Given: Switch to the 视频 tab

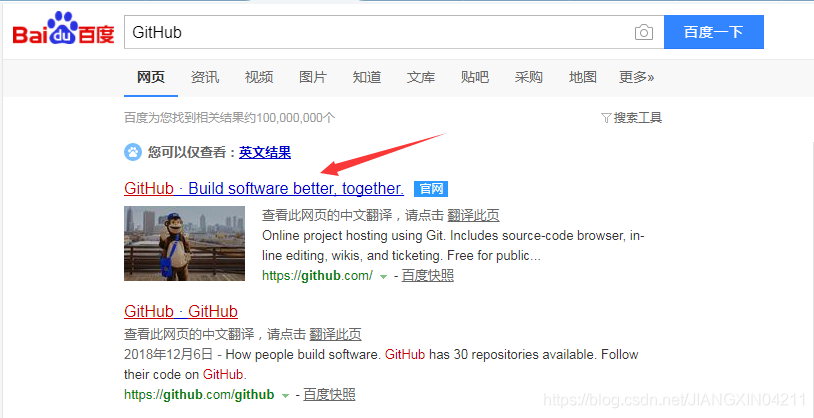Looking at the screenshot, I should [x=259, y=78].
